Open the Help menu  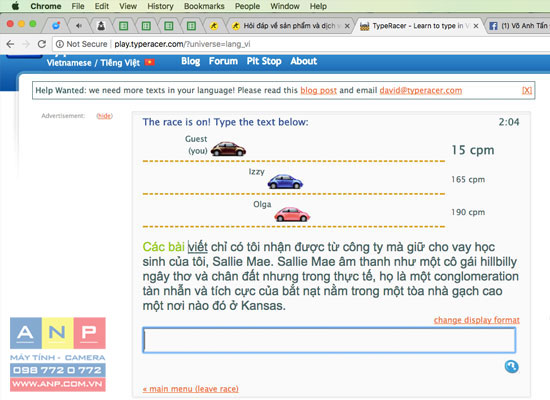[318, 6]
